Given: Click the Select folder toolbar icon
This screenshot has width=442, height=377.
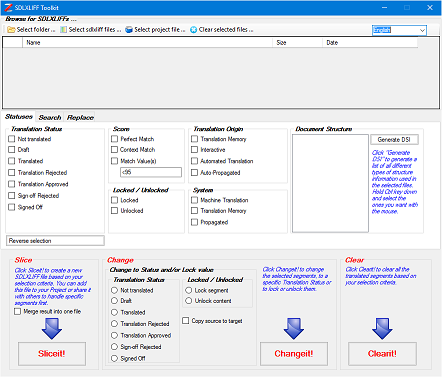Looking at the screenshot, I should coord(11,30).
